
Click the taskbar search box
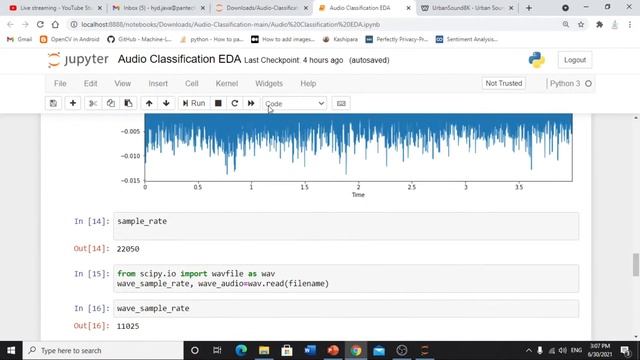(103, 351)
